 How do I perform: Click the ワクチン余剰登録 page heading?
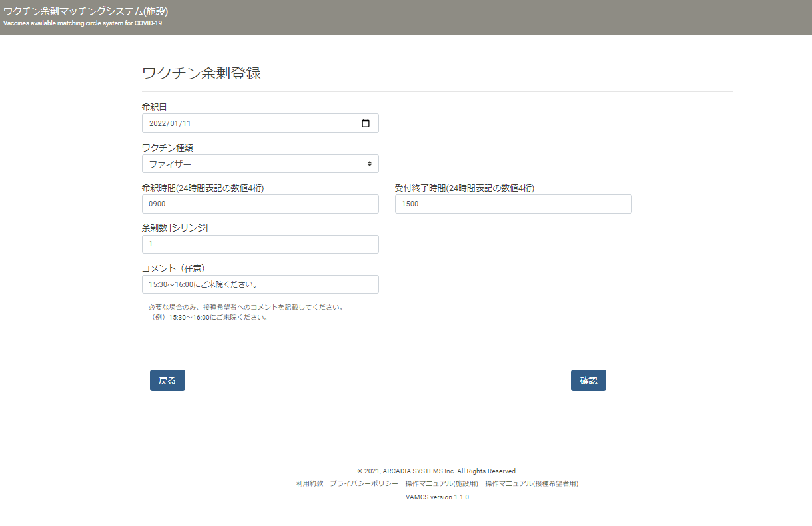coord(201,73)
